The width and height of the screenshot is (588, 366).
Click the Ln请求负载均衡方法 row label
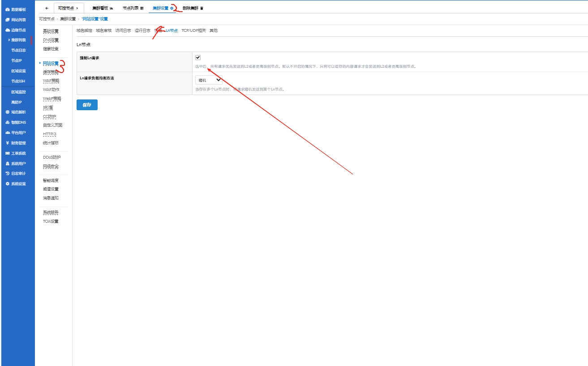pyautogui.click(x=97, y=78)
